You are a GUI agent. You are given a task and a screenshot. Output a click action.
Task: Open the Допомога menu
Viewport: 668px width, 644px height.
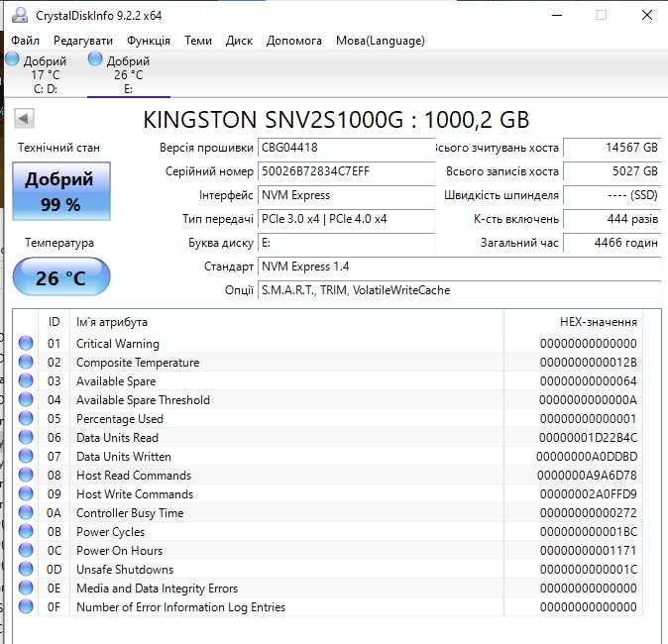click(294, 41)
